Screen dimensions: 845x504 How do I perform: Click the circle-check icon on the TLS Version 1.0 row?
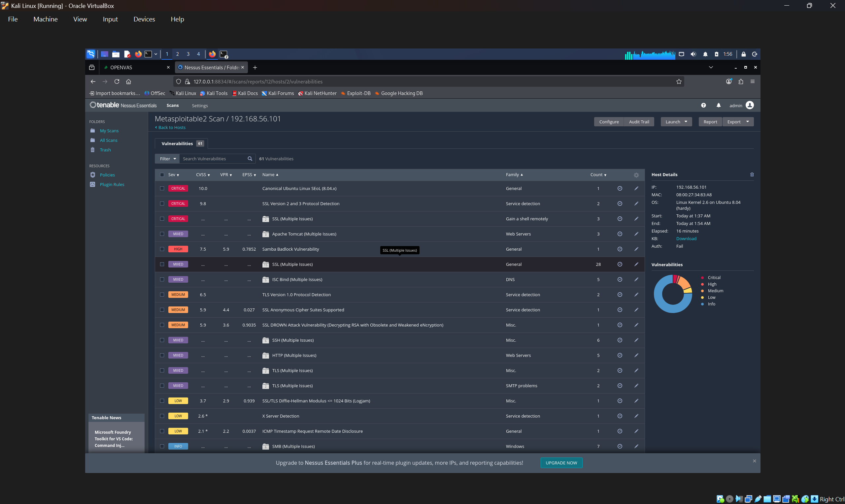[x=620, y=295]
